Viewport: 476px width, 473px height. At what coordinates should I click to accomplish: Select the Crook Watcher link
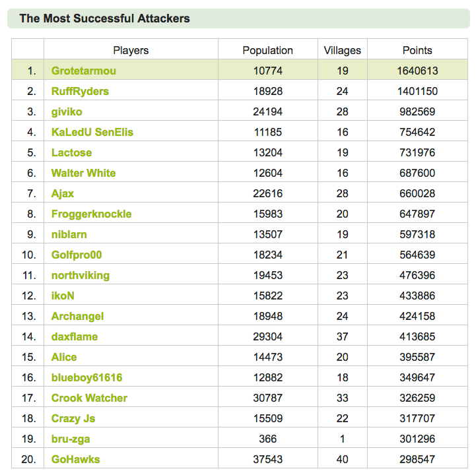[89, 398]
